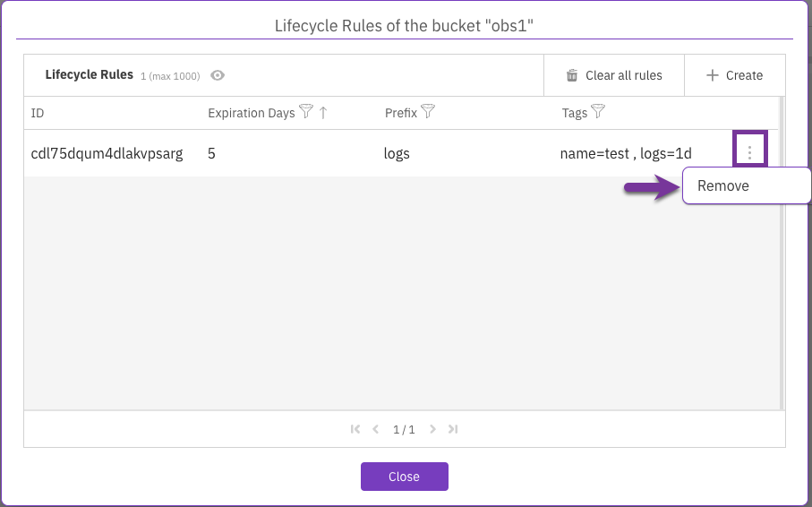Go to the next page of rules
The width and height of the screenshot is (812, 507).
point(432,429)
